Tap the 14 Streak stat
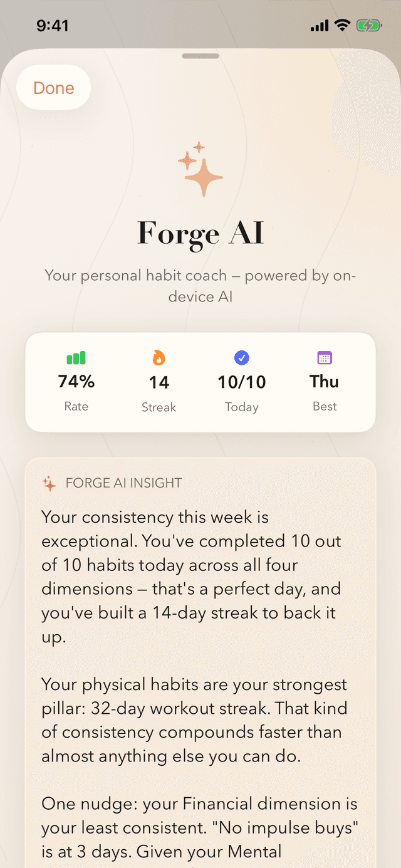 (159, 382)
